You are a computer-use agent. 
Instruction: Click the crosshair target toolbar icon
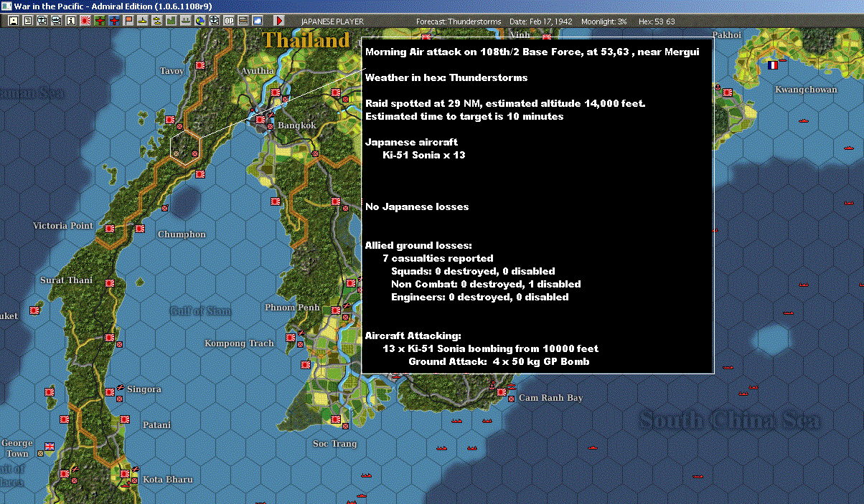coord(215,21)
